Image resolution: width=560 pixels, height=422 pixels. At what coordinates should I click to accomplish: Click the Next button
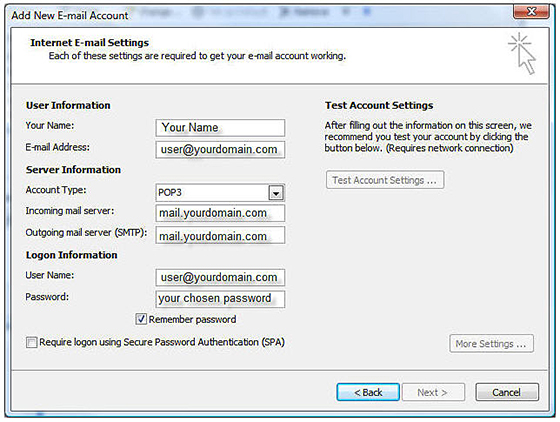click(x=433, y=392)
